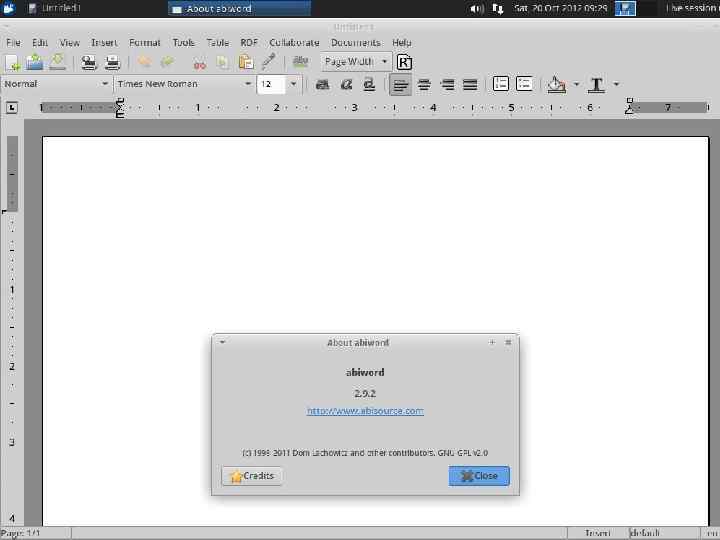Open the File menu
Image resolution: width=720 pixels, height=540 pixels.
click(x=13, y=43)
